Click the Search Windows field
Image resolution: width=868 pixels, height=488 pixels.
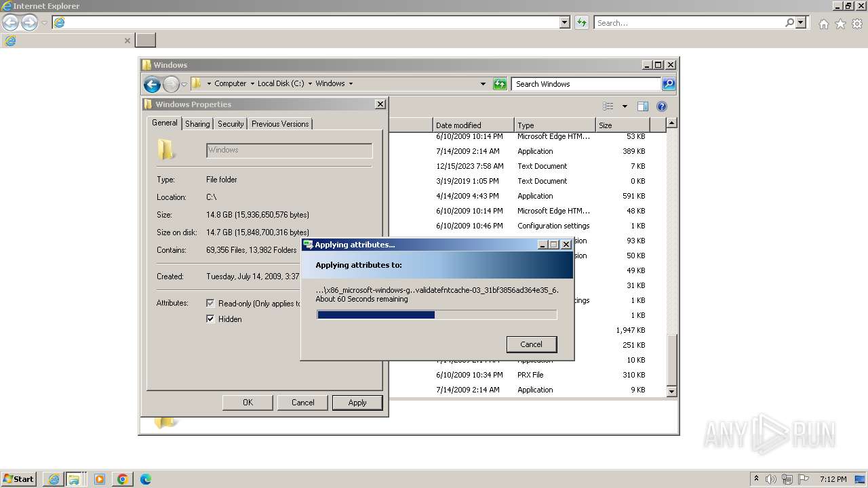(586, 84)
